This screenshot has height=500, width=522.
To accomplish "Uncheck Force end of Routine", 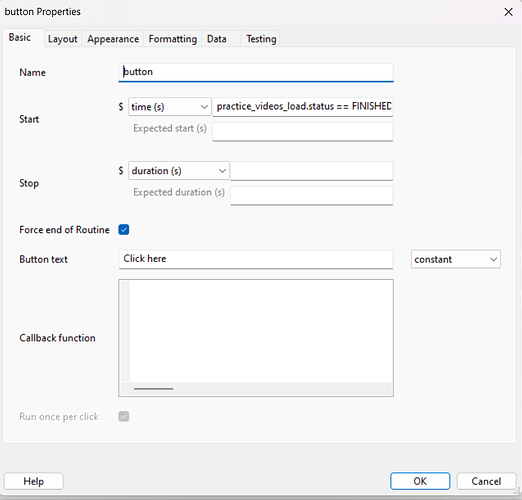I will click(x=124, y=230).
